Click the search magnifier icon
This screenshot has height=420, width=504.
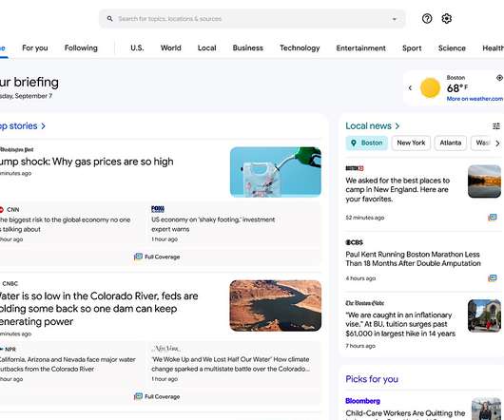click(110, 19)
